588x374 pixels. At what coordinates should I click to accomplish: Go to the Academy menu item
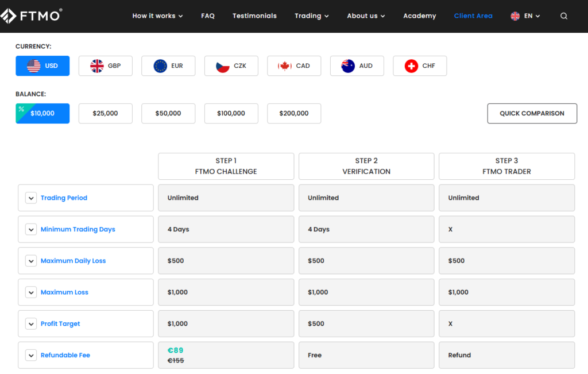[419, 16]
